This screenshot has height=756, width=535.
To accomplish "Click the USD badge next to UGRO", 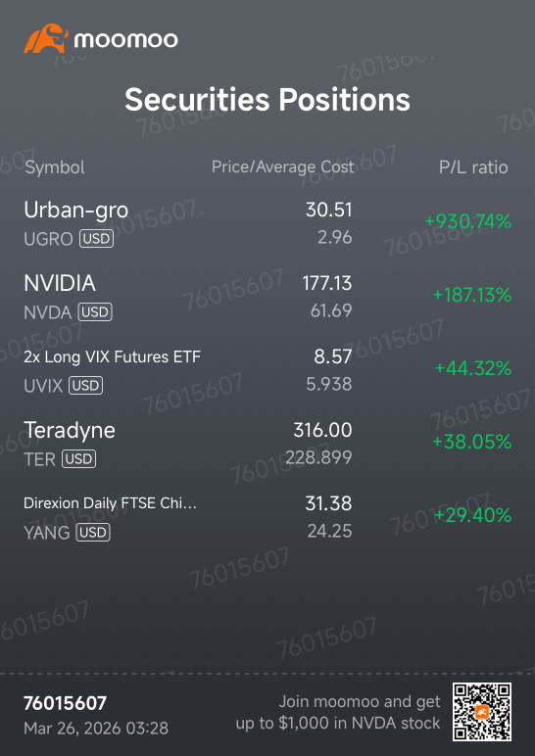I will tap(96, 239).
